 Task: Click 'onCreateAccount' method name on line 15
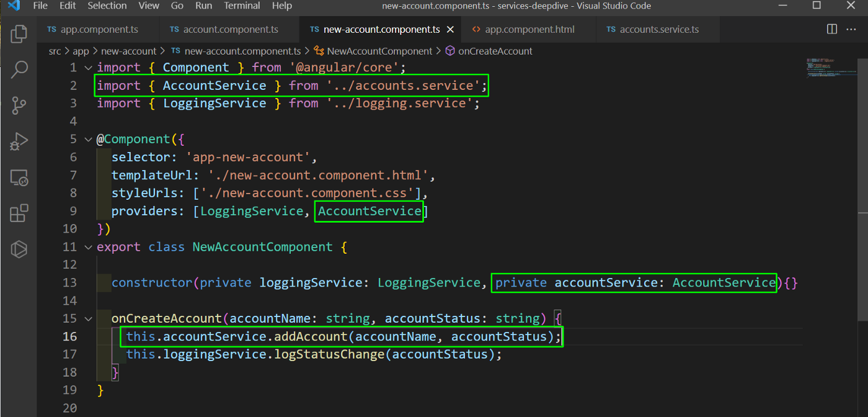pos(167,318)
